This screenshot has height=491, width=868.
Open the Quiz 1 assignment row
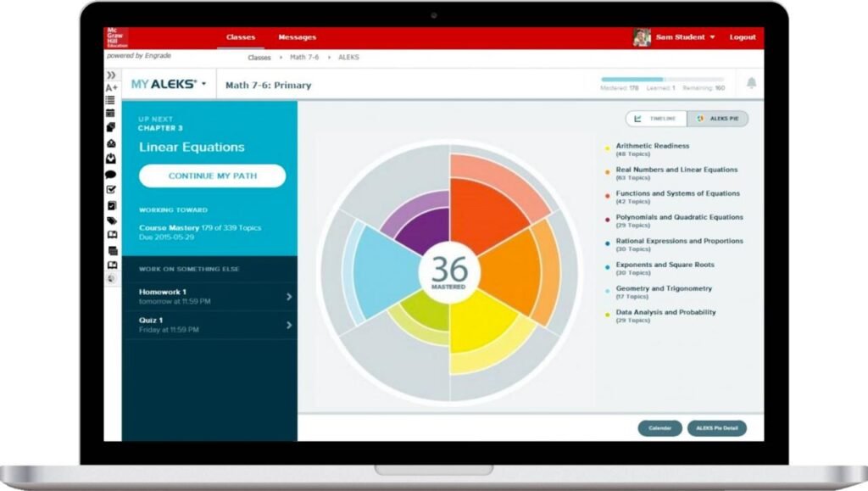(x=210, y=325)
